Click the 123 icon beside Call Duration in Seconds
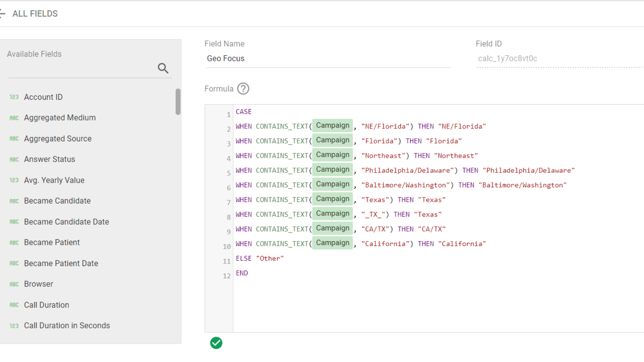 [x=14, y=326]
